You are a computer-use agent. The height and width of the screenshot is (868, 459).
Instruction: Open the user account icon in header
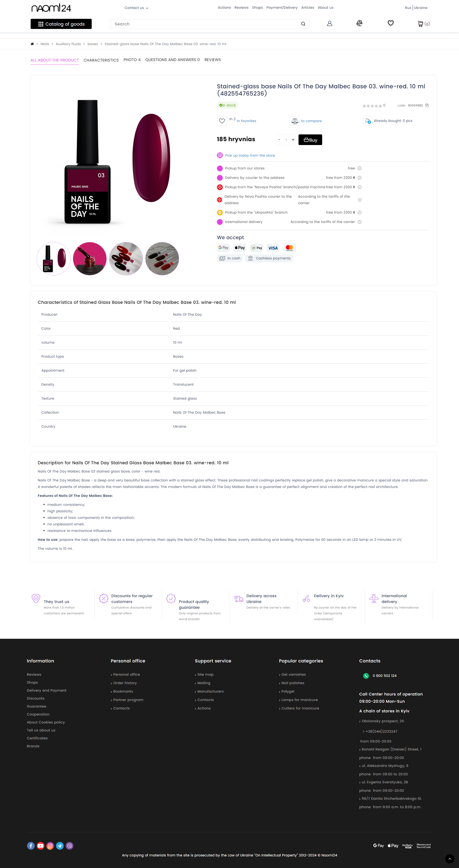pos(330,24)
